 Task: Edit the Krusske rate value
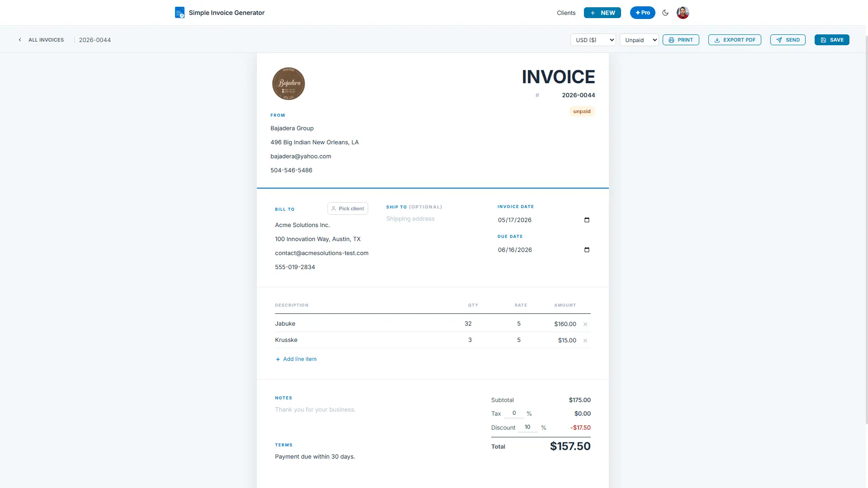coord(518,340)
